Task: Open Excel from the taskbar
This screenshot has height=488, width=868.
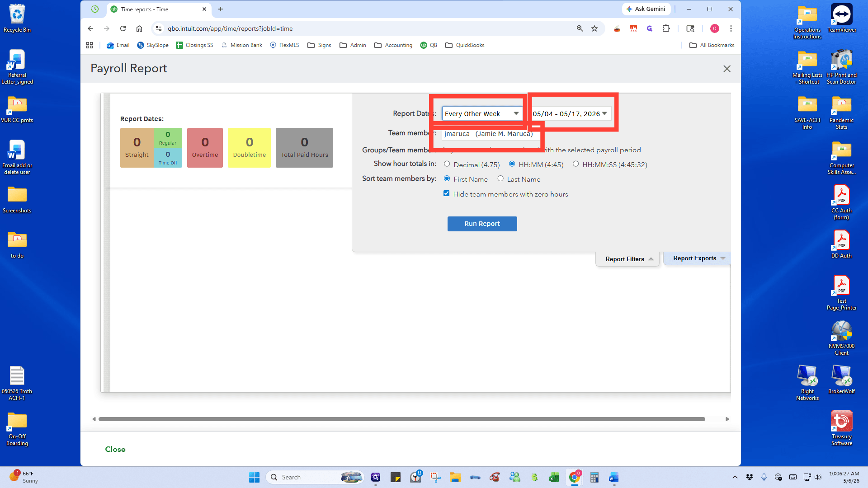Action: (554, 477)
